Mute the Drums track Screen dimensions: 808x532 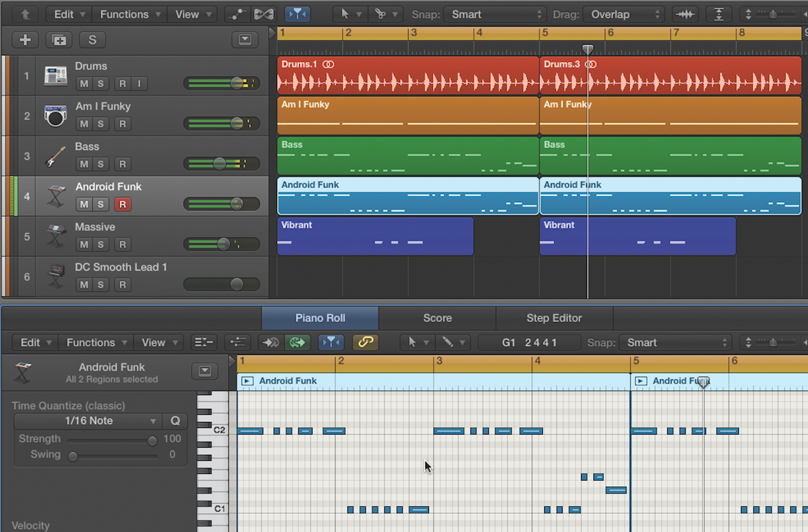(83, 84)
